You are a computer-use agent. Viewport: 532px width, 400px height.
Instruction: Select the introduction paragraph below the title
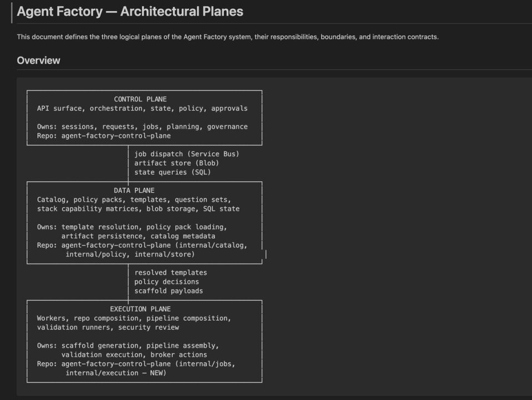pyautogui.click(x=228, y=37)
